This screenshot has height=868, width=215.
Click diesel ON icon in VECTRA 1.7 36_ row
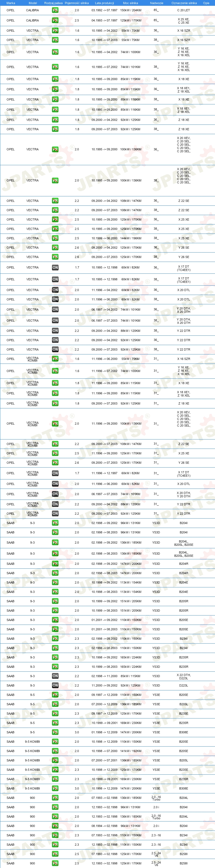(x=55, y=268)
